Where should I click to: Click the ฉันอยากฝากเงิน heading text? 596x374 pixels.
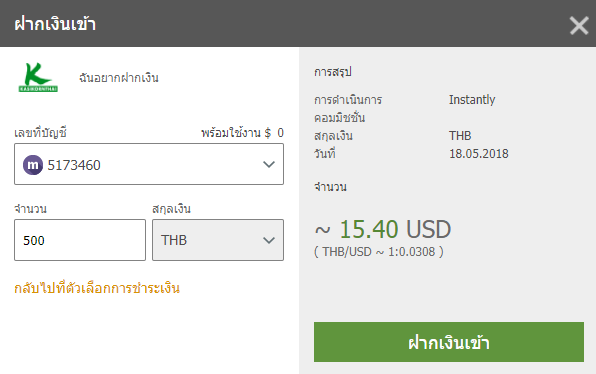tap(119, 78)
